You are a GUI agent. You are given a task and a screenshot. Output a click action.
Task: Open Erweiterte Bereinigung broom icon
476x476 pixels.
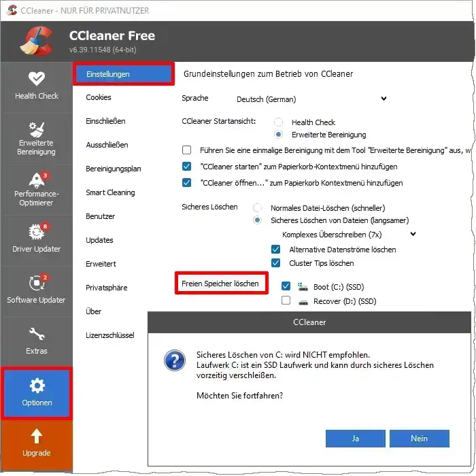[x=37, y=130]
